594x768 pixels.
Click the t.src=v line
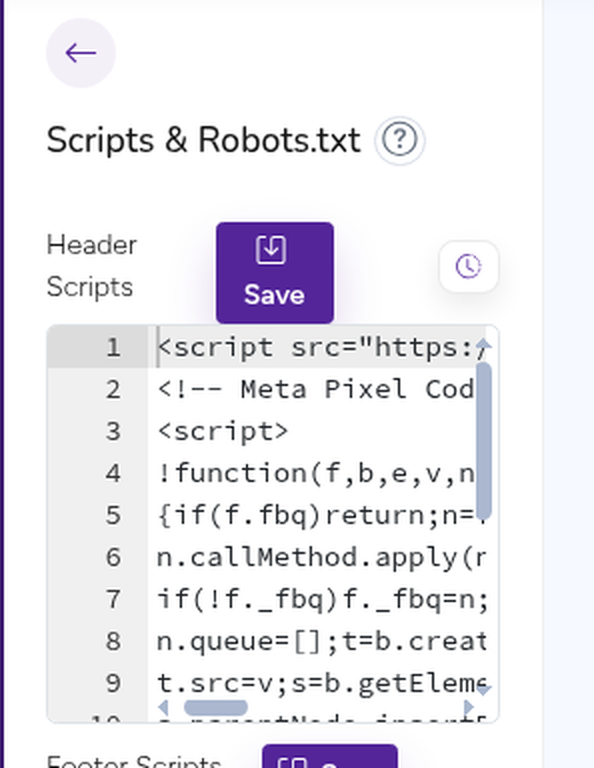tap(322, 684)
